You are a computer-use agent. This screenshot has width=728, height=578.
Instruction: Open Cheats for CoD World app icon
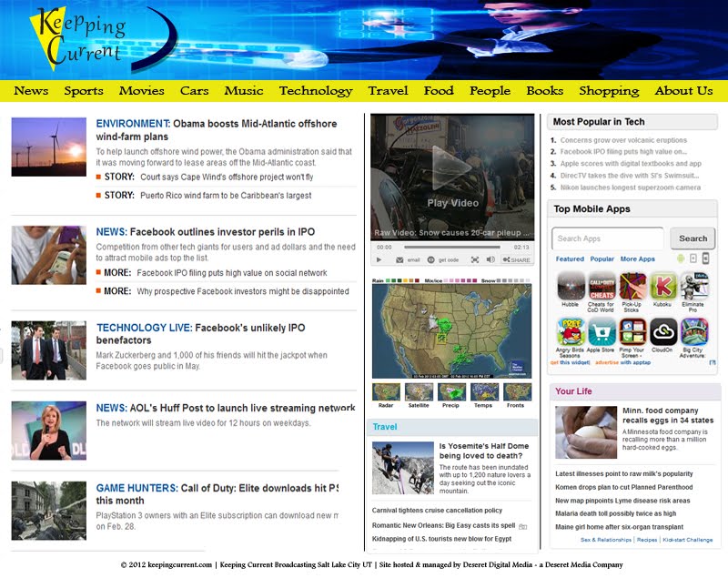pyautogui.click(x=602, y=286)
